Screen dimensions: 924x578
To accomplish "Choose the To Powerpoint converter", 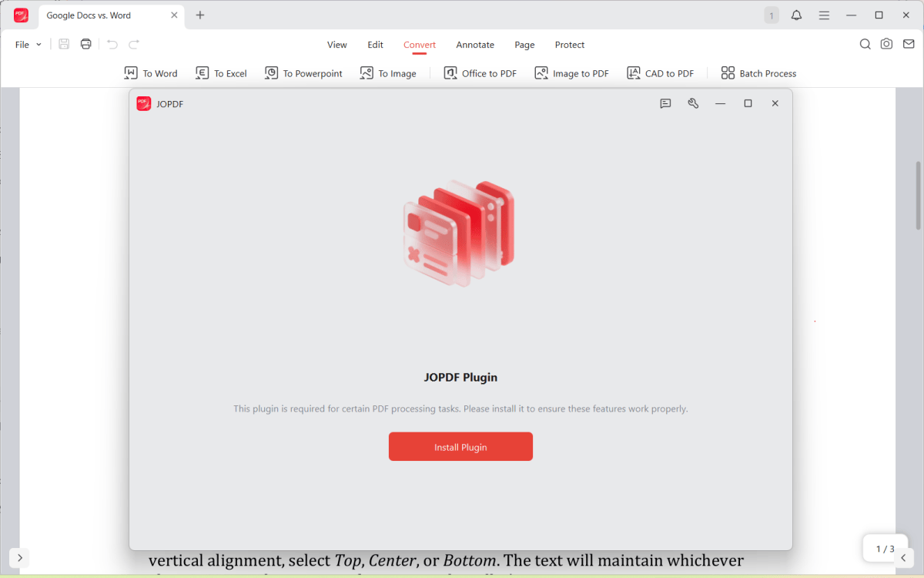I will [303, 73].
